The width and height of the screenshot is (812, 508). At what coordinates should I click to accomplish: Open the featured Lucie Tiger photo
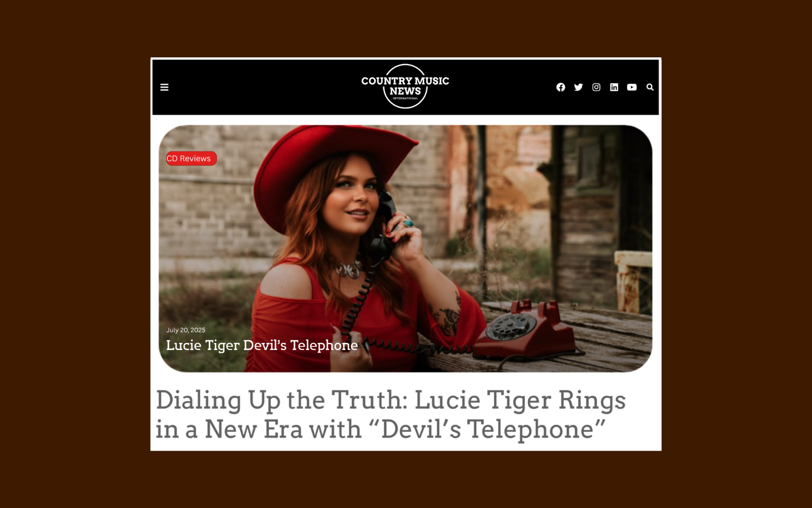pos(405,248)
